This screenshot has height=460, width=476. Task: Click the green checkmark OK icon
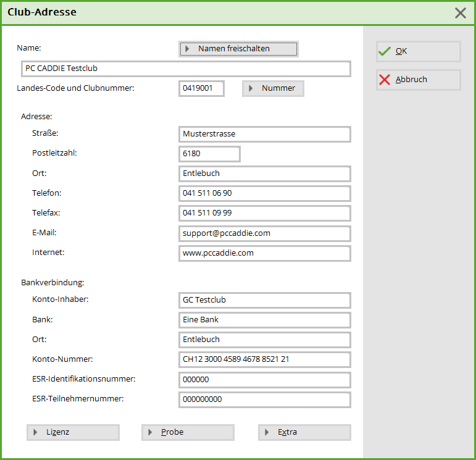[385, 51]
